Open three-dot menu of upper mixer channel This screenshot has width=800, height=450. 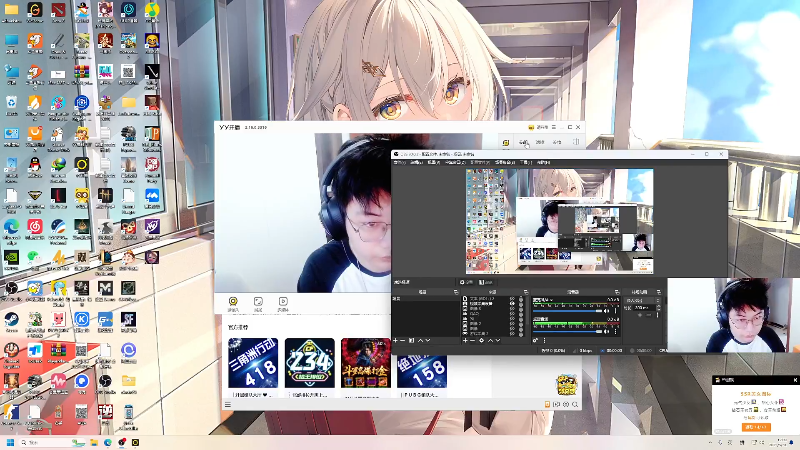tap(615, 311)
